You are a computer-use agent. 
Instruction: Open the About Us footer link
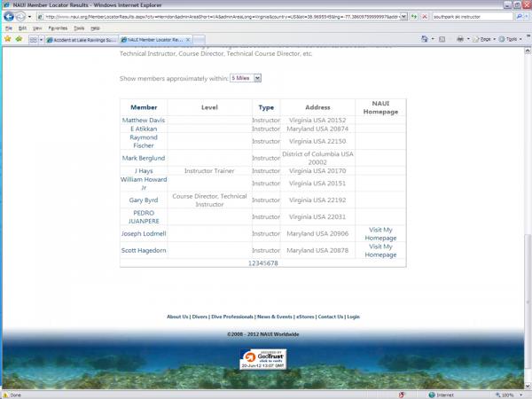click(x=177, y=317)
